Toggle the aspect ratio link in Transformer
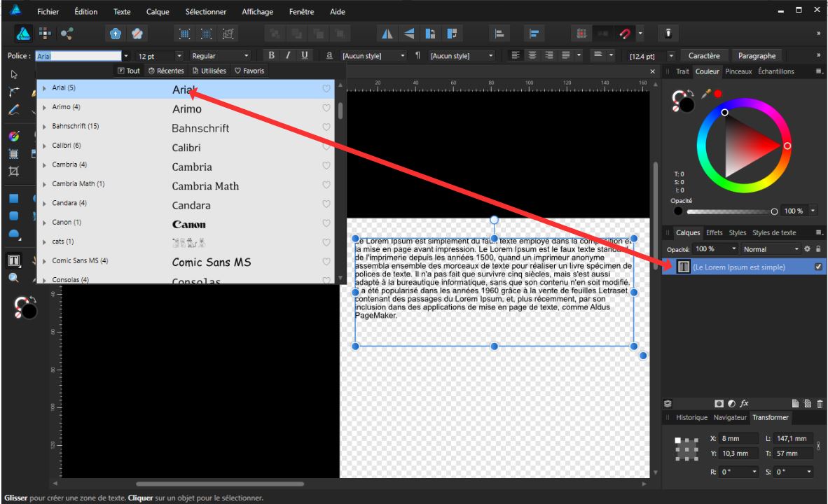 pyautogui.click(x=818, y=445)
